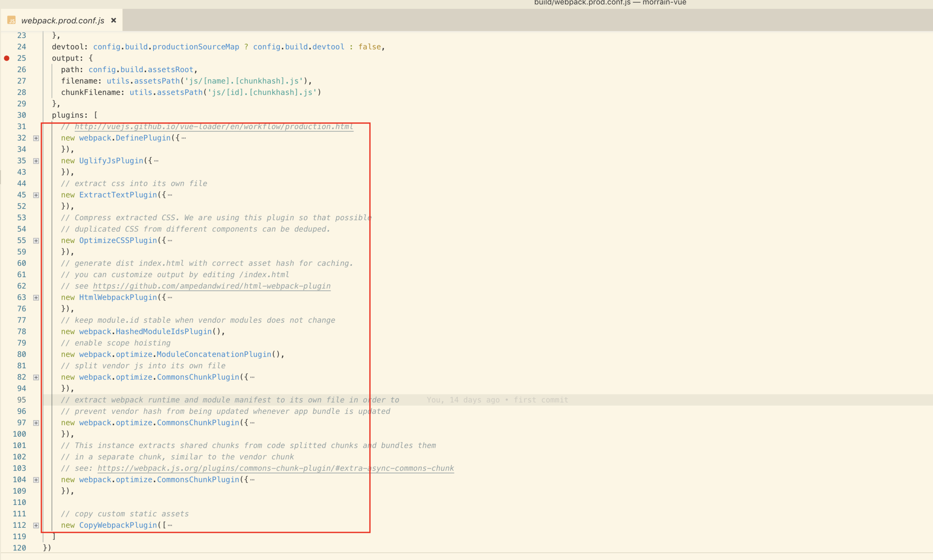Open the commons-chunk-plugin docs link
Screen dimensions: 933x560
pos(276,468)
